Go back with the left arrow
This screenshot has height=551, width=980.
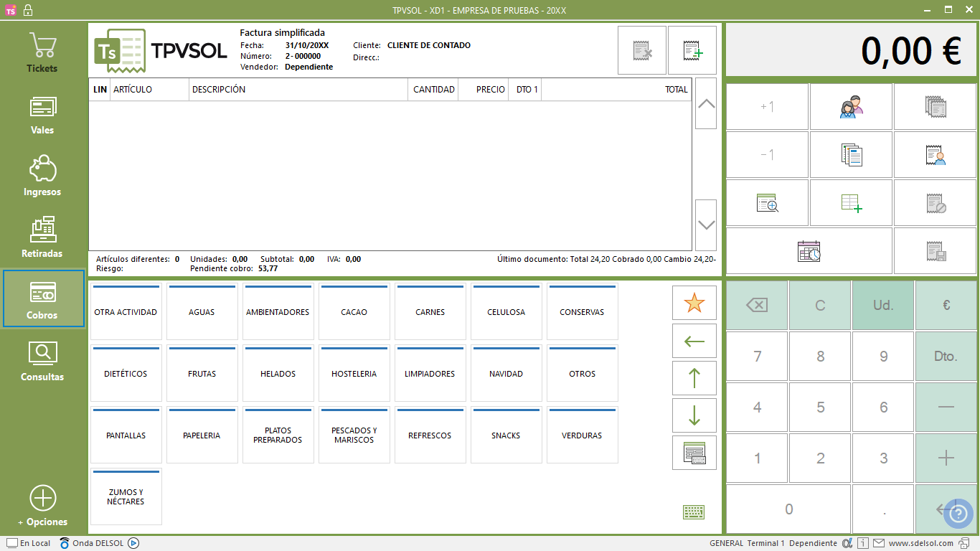coord(694,341)
